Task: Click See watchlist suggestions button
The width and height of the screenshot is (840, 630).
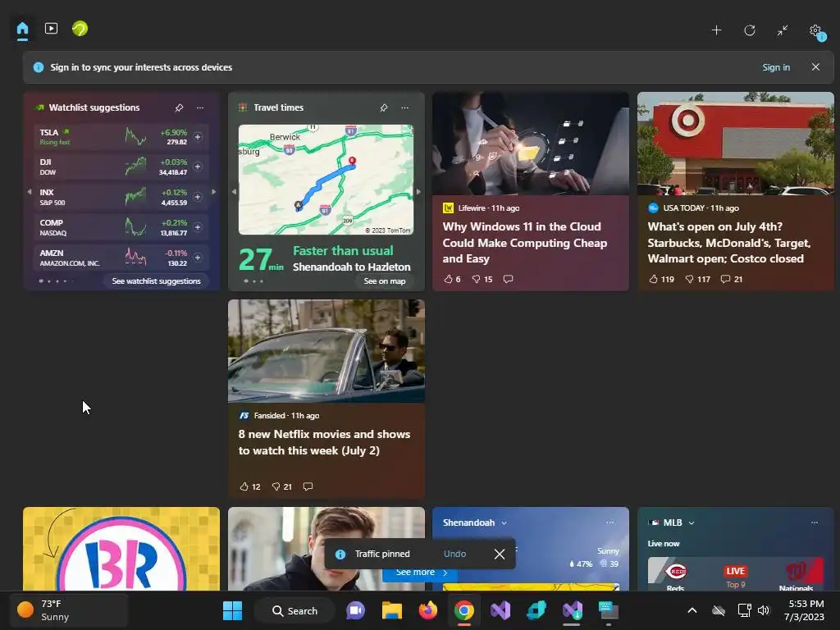Action: [156, 281]
